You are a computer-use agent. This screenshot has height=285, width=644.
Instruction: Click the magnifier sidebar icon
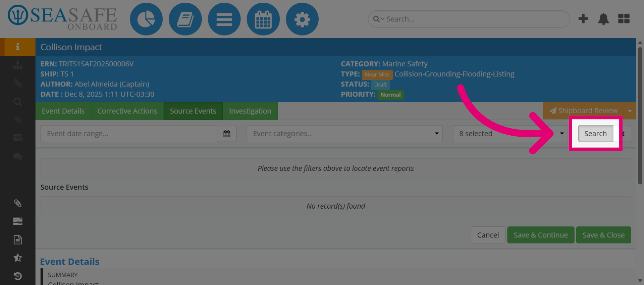click(x=17, y=102)
